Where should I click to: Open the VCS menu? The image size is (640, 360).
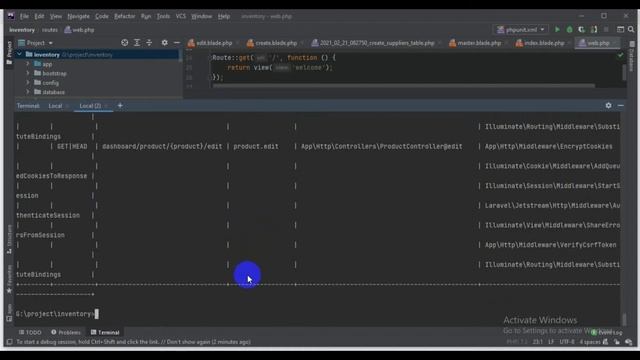point(181,16)
